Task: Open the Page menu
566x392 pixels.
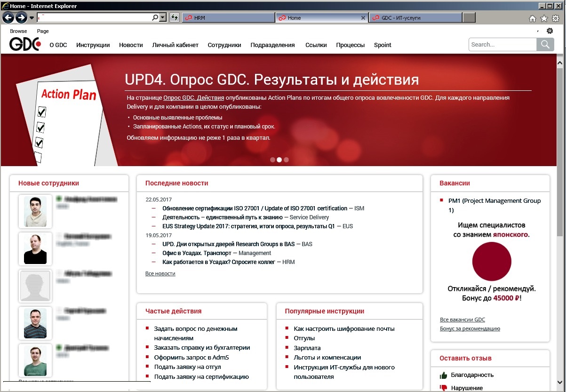Action: click(x=42, y=31)
